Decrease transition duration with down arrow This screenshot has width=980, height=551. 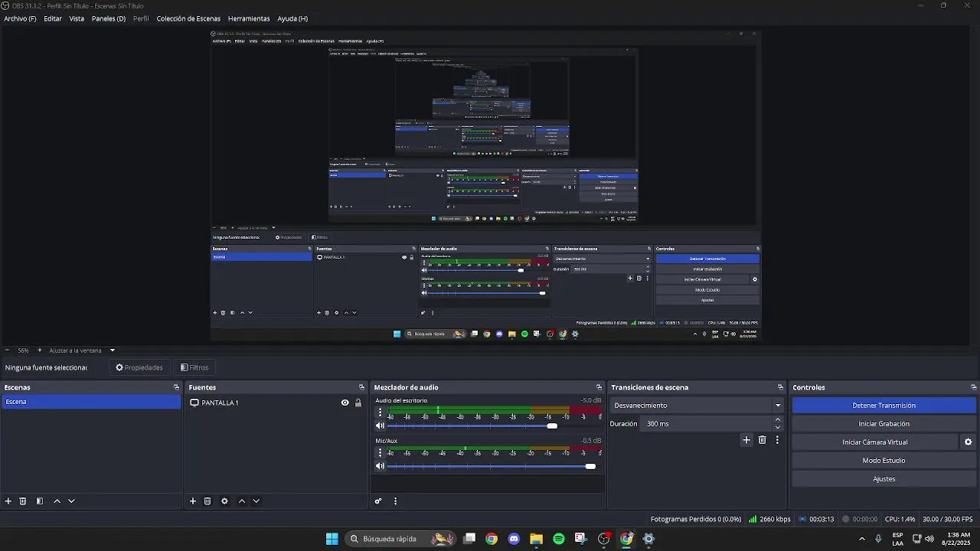click(778, 428)
